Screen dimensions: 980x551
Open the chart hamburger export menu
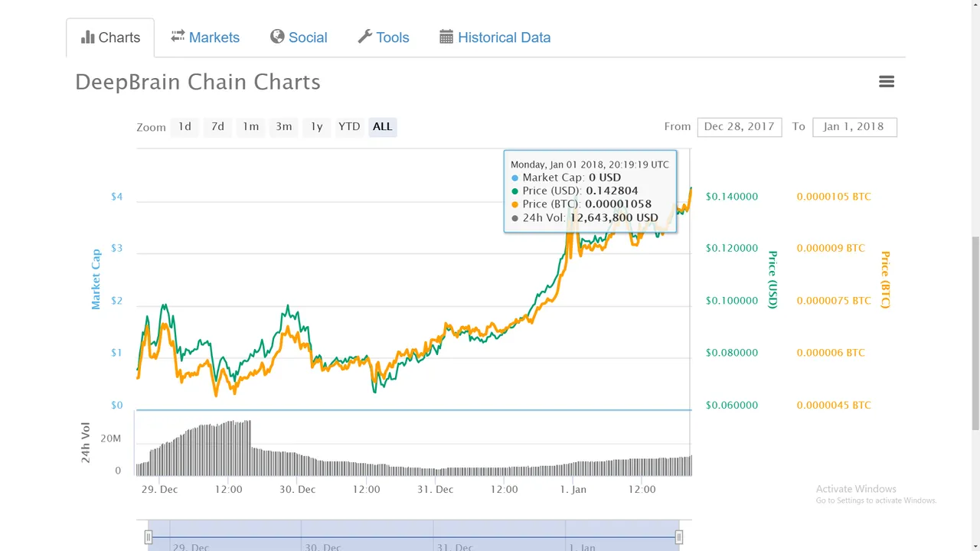tap(887, 82)
